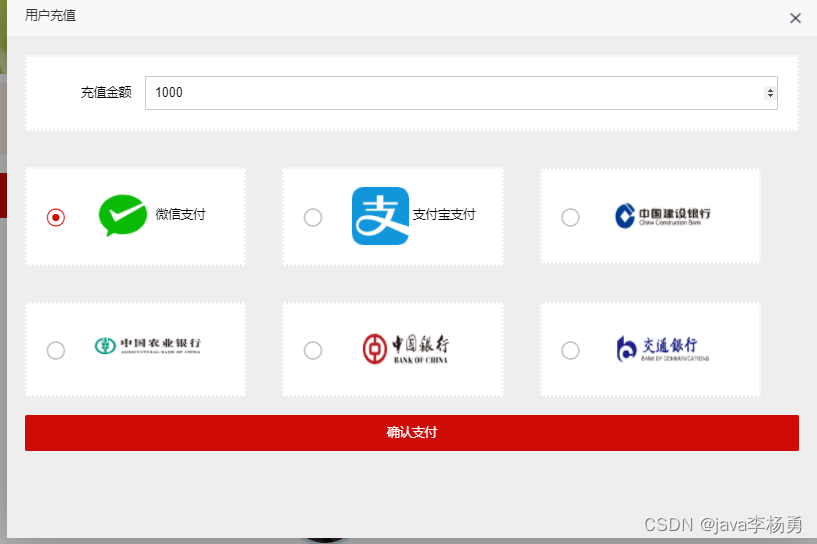817x544 pixels.
Task: Click the 用户充值 dialog title
Action: click(x=51, y=15)
